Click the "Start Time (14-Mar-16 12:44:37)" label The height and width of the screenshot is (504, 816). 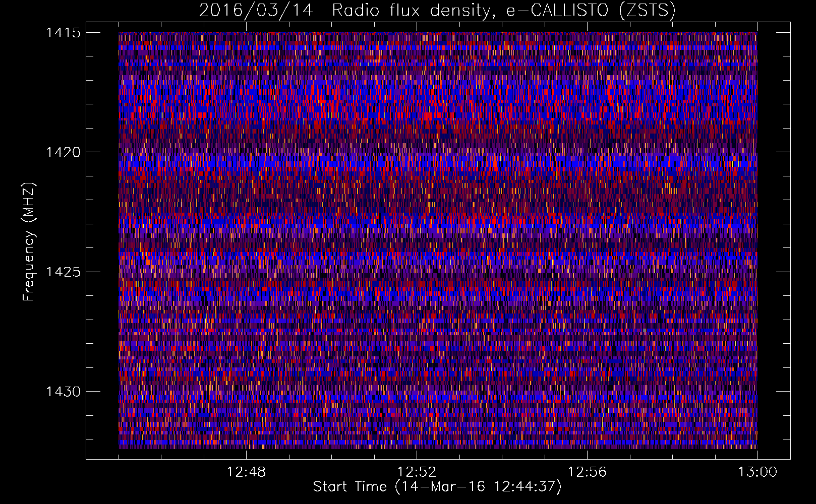coord(437,487)
